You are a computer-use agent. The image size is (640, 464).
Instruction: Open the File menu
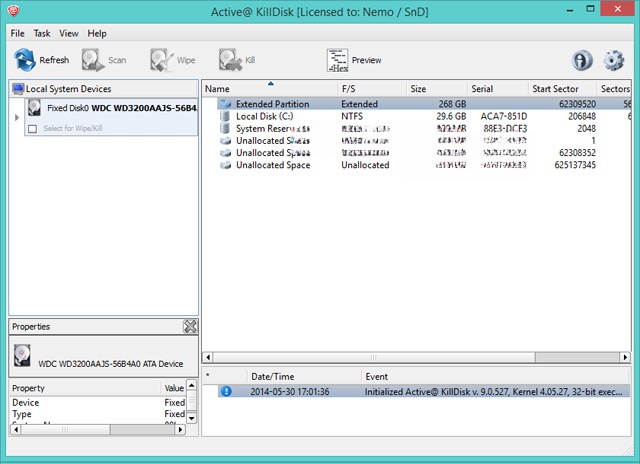(x=18, y=33)
